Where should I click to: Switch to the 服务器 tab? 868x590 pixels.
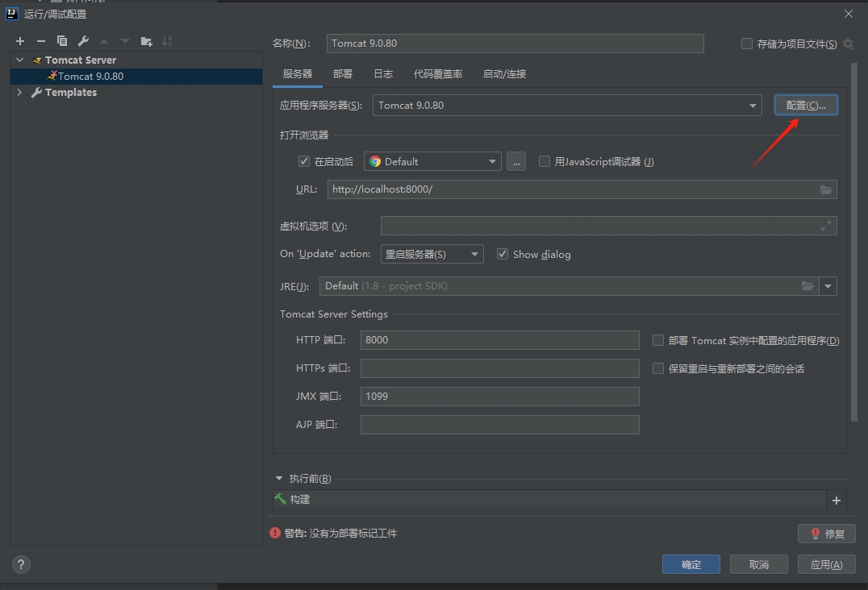(298, 74)
